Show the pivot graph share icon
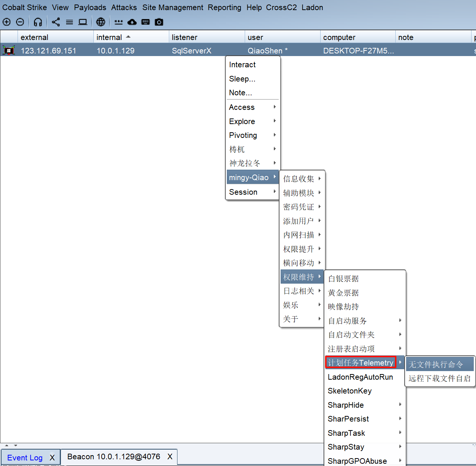This screenshot has height=466, width=476. click(x=56, y=22)
